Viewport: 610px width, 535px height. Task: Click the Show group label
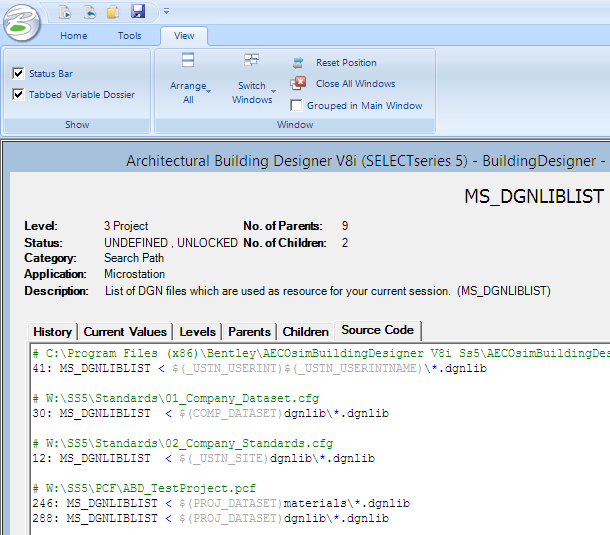tap(77, 125)
